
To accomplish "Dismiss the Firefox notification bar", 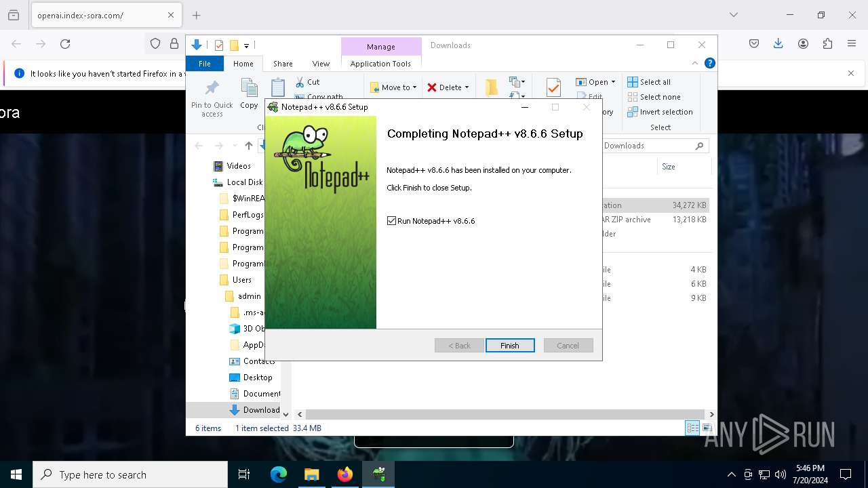I will click(x=851, y=73).
